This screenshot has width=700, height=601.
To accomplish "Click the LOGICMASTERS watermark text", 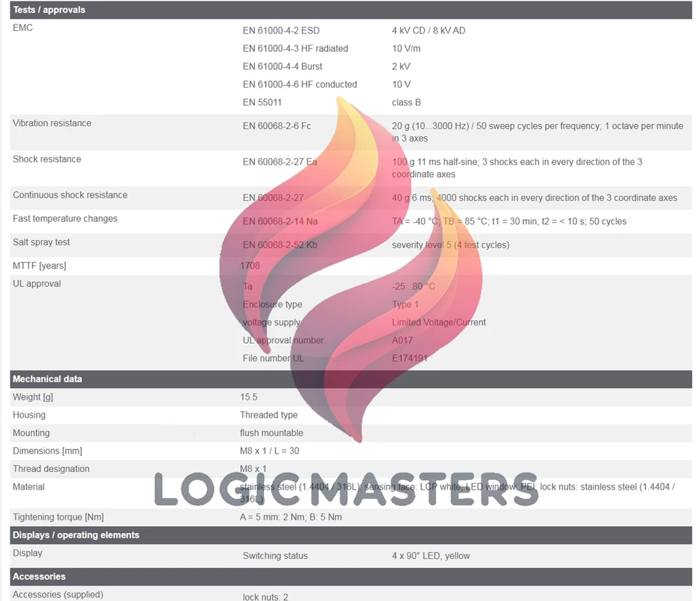I will coord(346,490).
